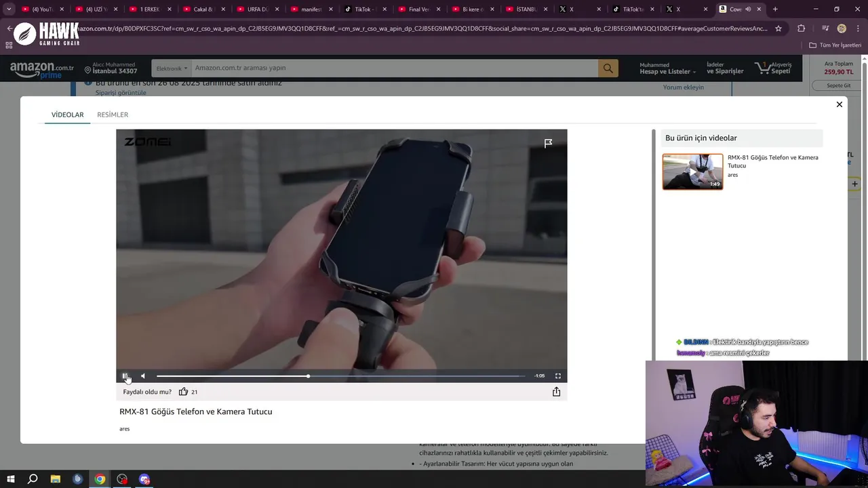Go to Amazon.com.tr home logo
Viewport: 868px width, 488px height.
[x=42, y=69]
